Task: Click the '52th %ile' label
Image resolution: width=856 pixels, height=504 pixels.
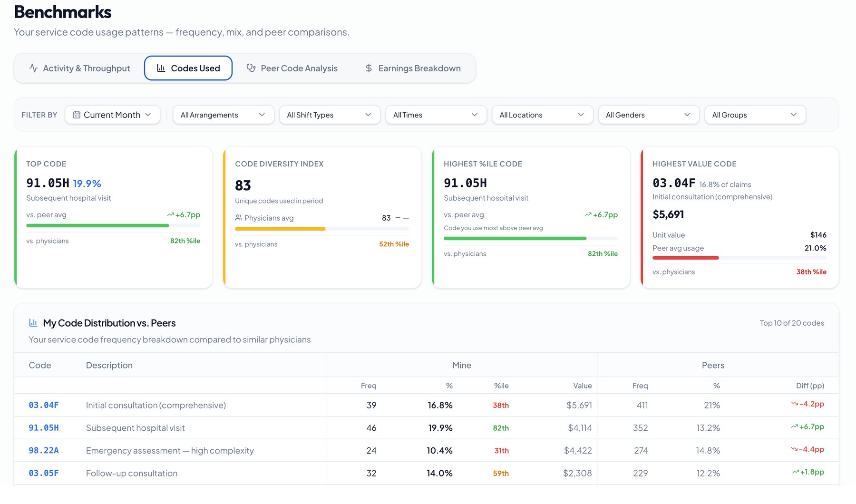Action: tap(394, 244)
